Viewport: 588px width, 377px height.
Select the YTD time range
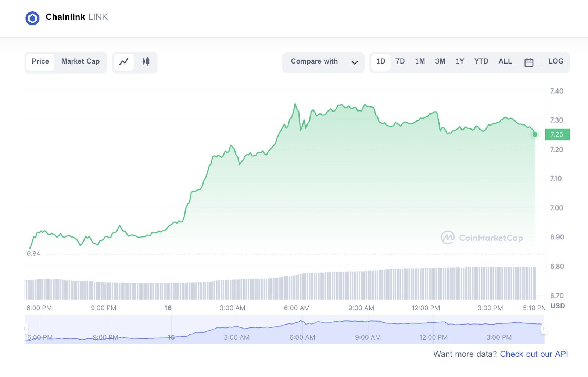pyautogui.click(x=481, y=62)
